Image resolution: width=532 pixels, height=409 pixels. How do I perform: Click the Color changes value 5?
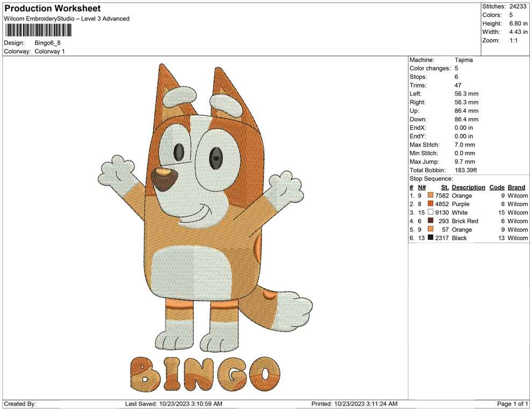456,69
